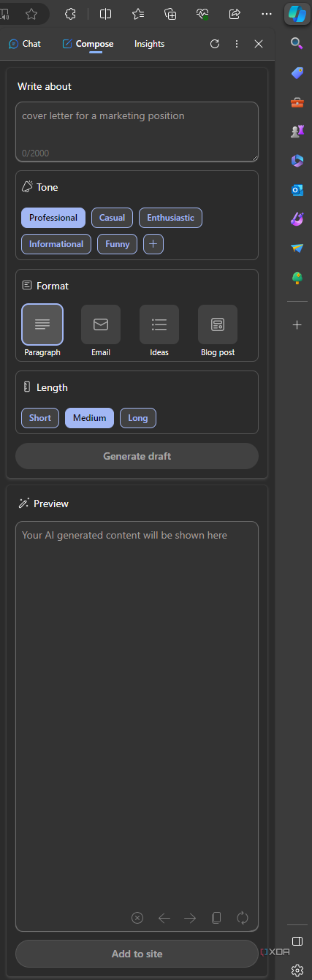Screen dimensions: 312x980
Task: Open Browser essentials heart icon
Action: coord(202,14)
